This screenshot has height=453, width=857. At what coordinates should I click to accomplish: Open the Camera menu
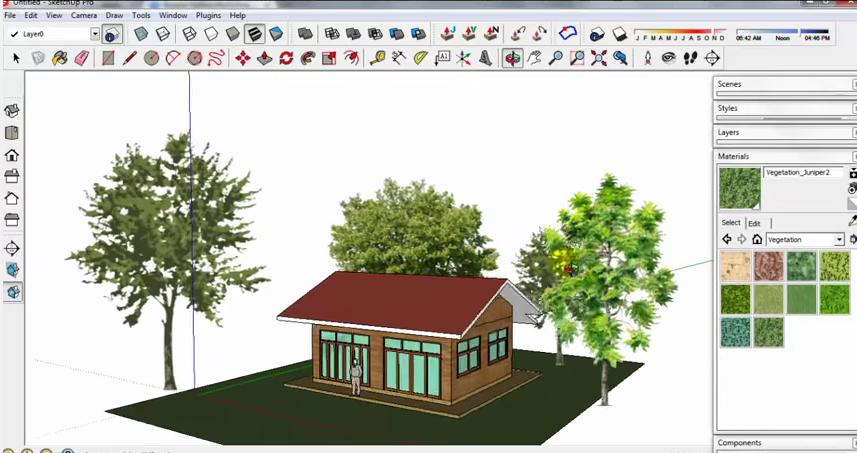click(x=84, y=15)
